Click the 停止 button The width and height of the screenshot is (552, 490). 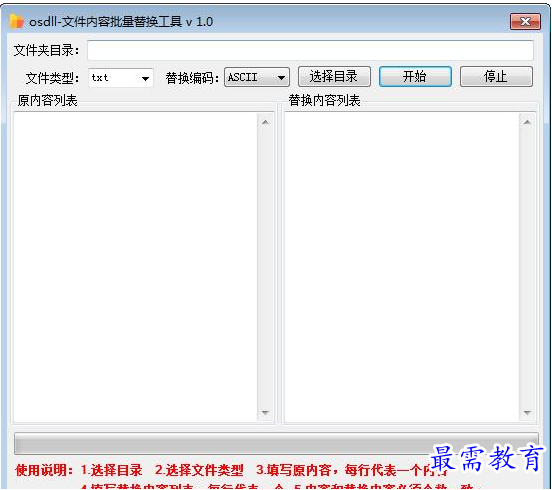click(x=496, y=76)
